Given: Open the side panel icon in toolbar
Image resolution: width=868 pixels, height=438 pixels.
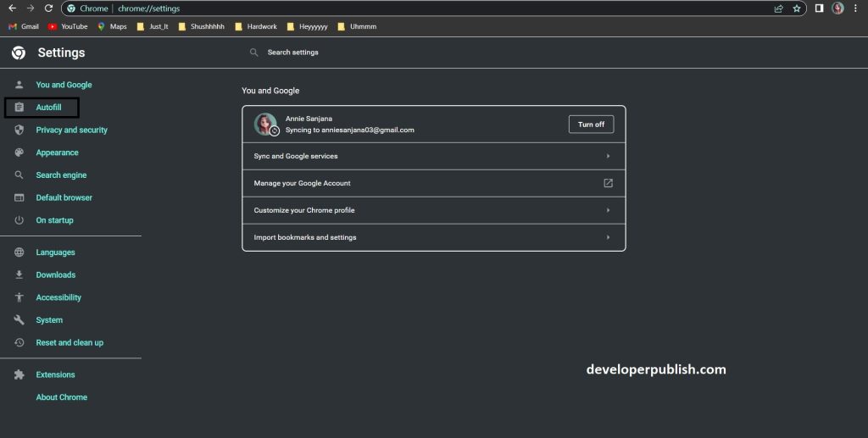Looking at the screenshot, I should point(820,8).
